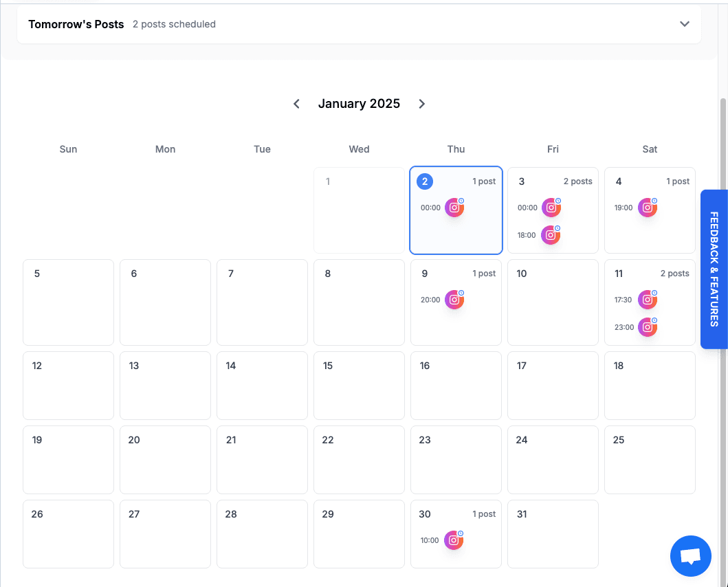Click the '2 posts' label on January 3
Image resolution: width=728 pixels, height=587 pixels.
[578, 181]
